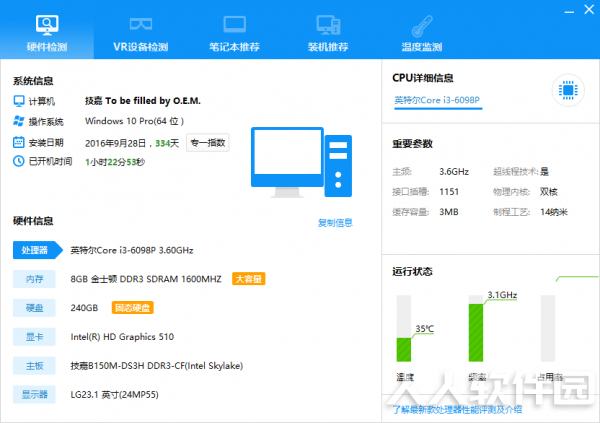
Task: Click text LG23.1 英寸(24MP55)
Action: pos(114,395)
